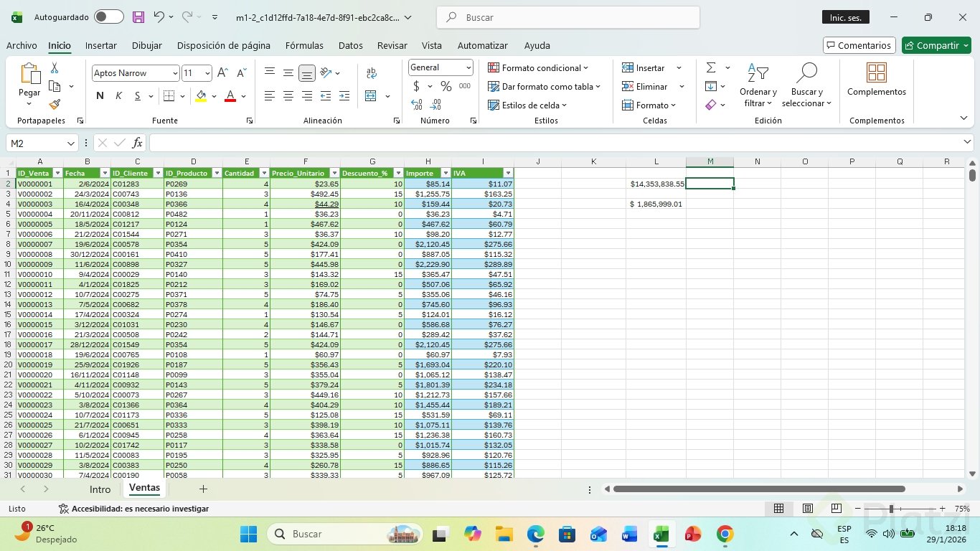Toggle italic formatting with K button
980x551 pixels.
118,96
